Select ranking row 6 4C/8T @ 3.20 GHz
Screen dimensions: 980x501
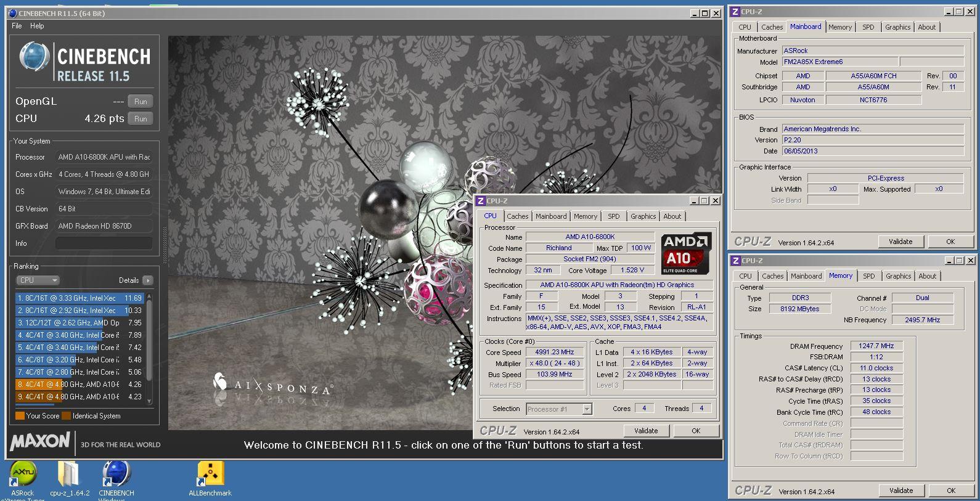tap(80, 360)
